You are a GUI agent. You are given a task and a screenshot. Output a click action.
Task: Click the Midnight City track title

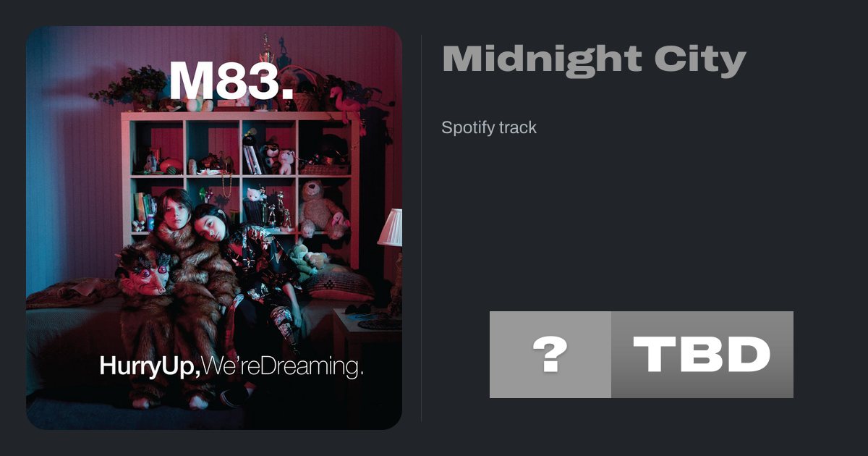(594, 60)
